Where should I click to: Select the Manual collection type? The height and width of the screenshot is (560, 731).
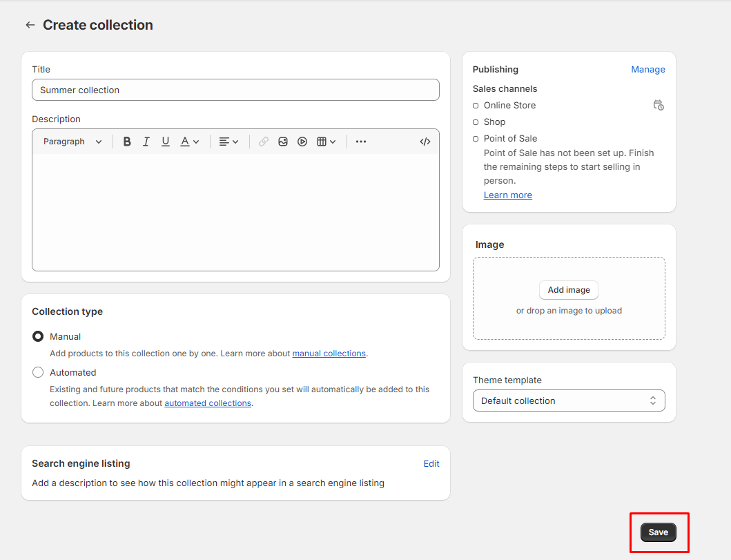click(x=38, y=336)
